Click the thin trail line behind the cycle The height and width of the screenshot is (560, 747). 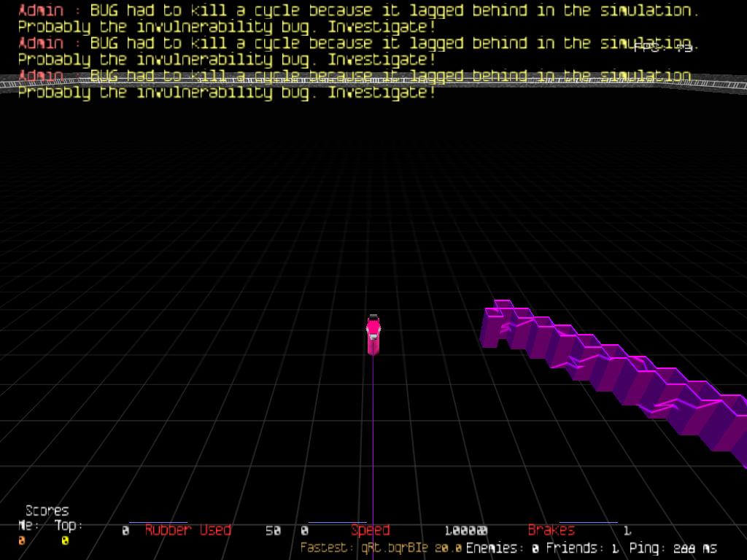coord(373,437)
